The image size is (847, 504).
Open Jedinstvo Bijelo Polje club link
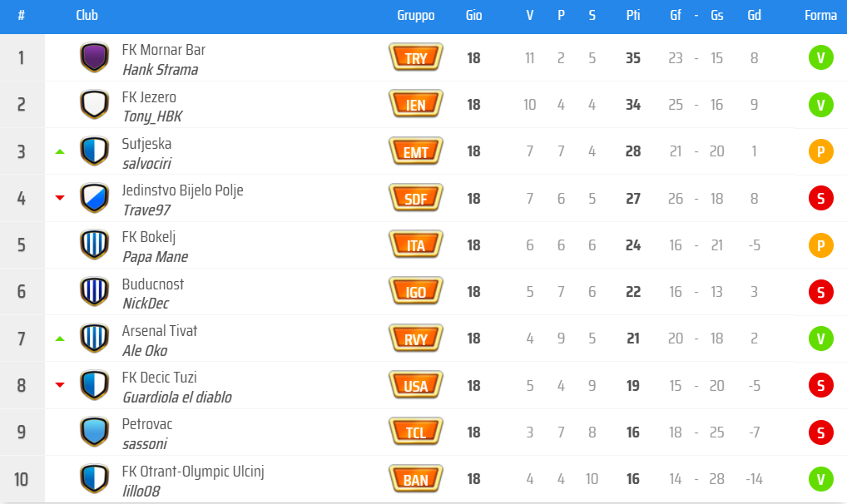click(x=182, y=190)
